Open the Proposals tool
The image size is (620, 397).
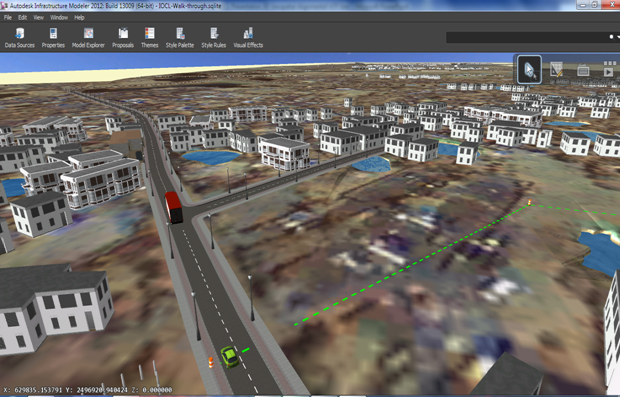(123, 38)
